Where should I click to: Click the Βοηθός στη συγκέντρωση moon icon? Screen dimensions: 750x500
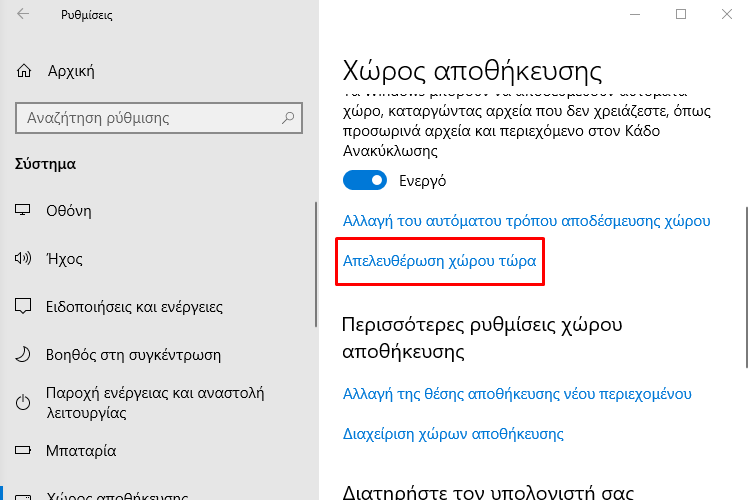(22, 355)
